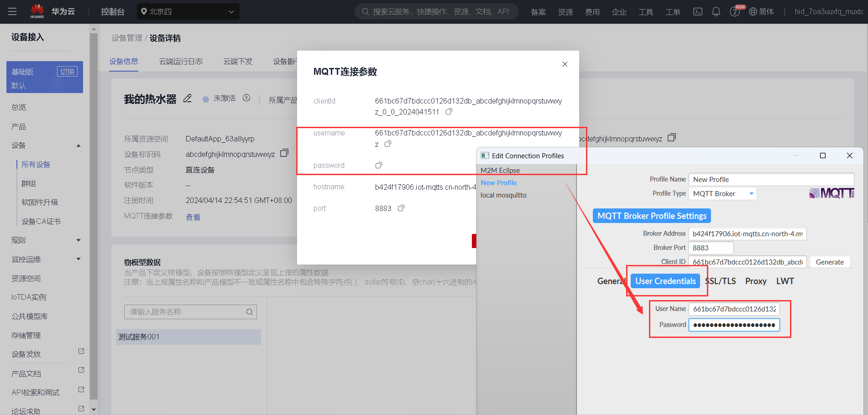
Task: Open the notifications bell
Action: [x=716, y=11]
